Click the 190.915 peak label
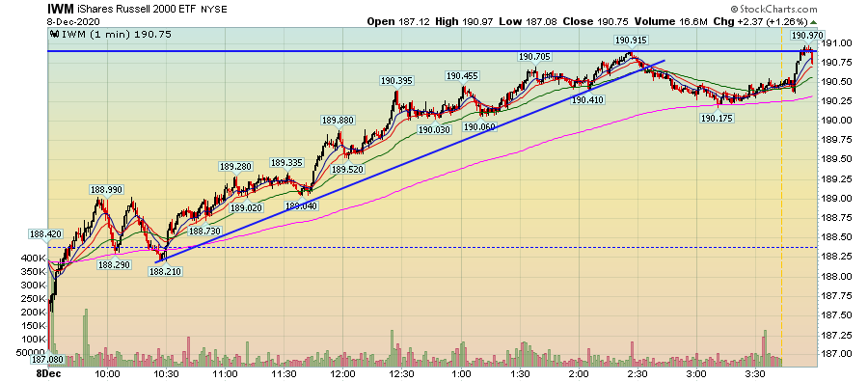The image size is (868, 382). pos(631,40)
